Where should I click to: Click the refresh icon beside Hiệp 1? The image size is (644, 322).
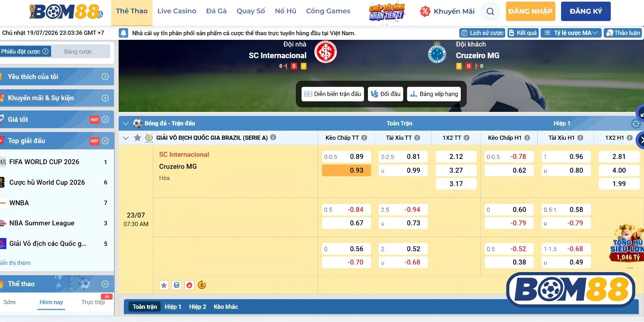click(x=636, y=124)
